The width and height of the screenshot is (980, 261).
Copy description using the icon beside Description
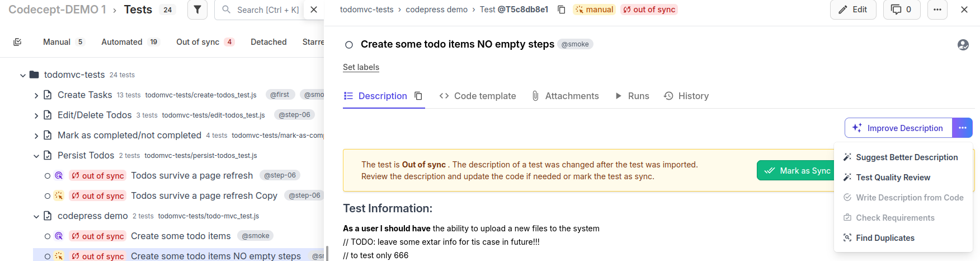pyautogui.click(x=418, y=96)
